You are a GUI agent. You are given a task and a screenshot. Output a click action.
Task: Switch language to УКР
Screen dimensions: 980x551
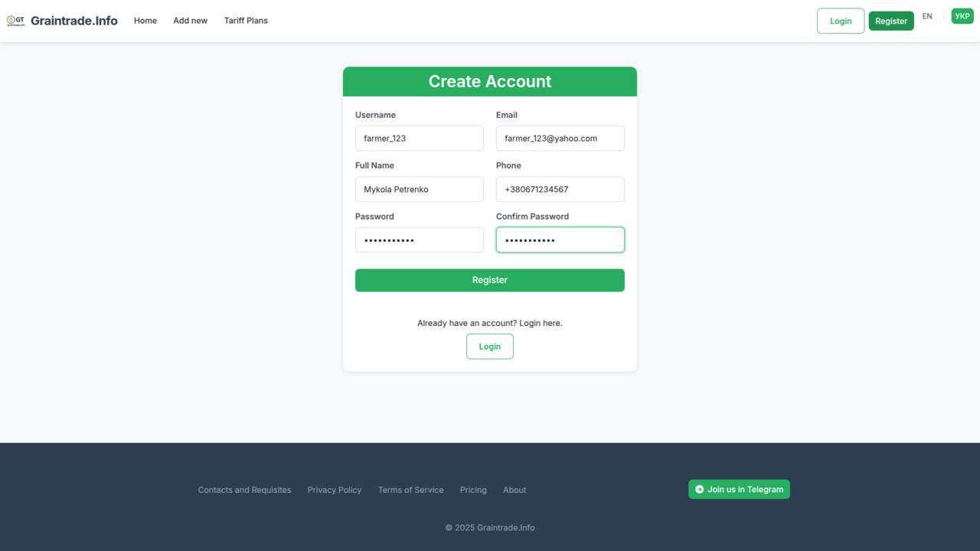tap(962, 16)
